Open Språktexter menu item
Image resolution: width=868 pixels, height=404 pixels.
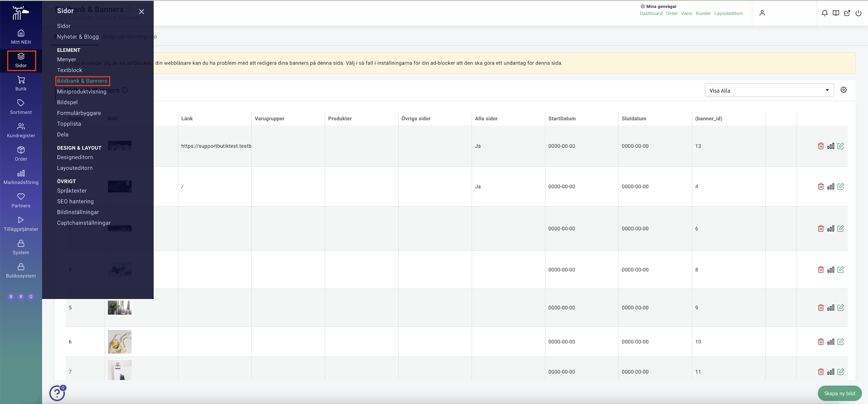(72, 191)
